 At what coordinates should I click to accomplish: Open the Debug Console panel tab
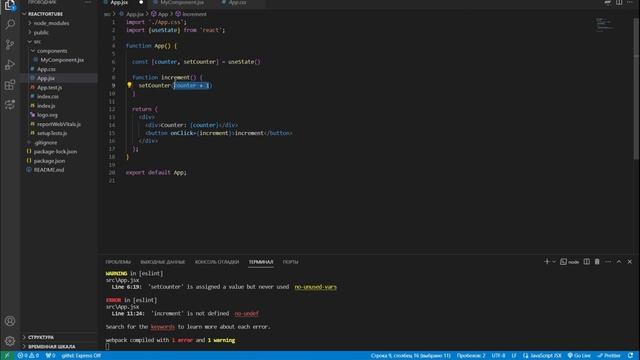point(217,262)
